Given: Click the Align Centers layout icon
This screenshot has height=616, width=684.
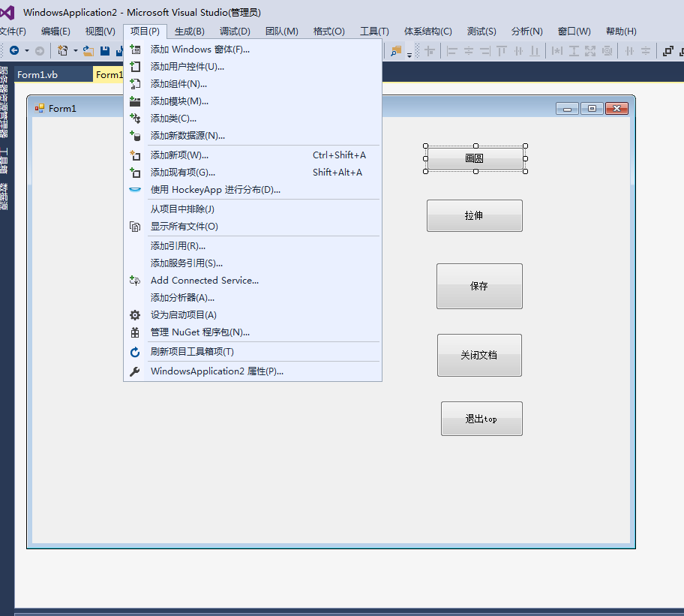Looking at the screenshot, I should pyautogui.click(x=469, y=51).
